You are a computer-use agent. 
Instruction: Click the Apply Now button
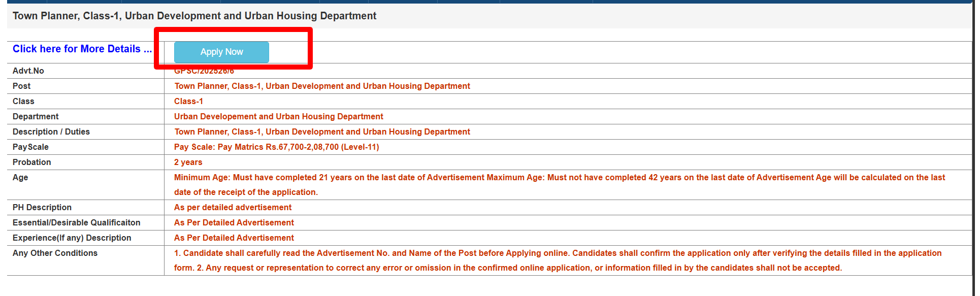221,52
